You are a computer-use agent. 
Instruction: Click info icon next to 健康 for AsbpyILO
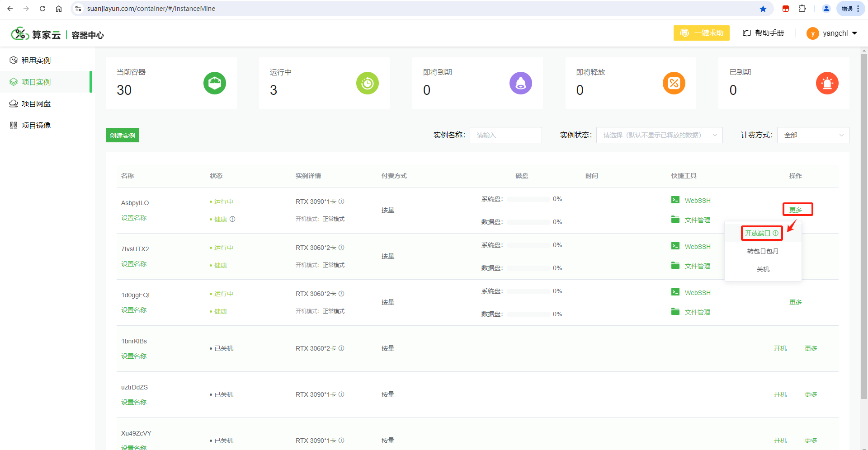[x=232, y=219]
